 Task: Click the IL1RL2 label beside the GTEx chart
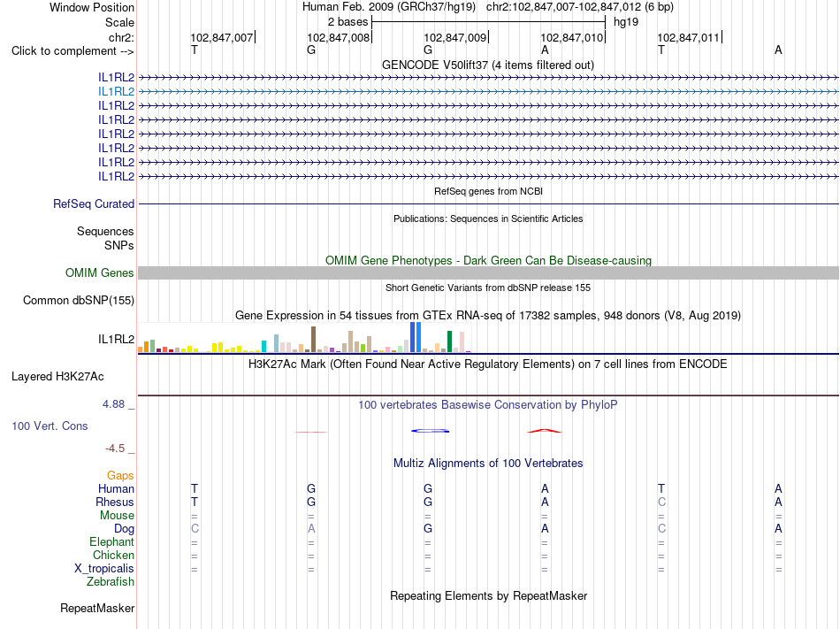point(116,339)
